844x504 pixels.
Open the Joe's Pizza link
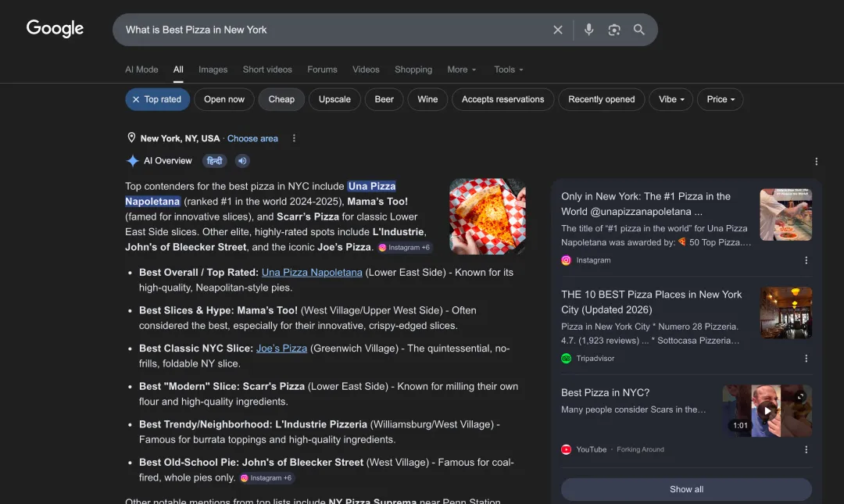tap(281, 349)
